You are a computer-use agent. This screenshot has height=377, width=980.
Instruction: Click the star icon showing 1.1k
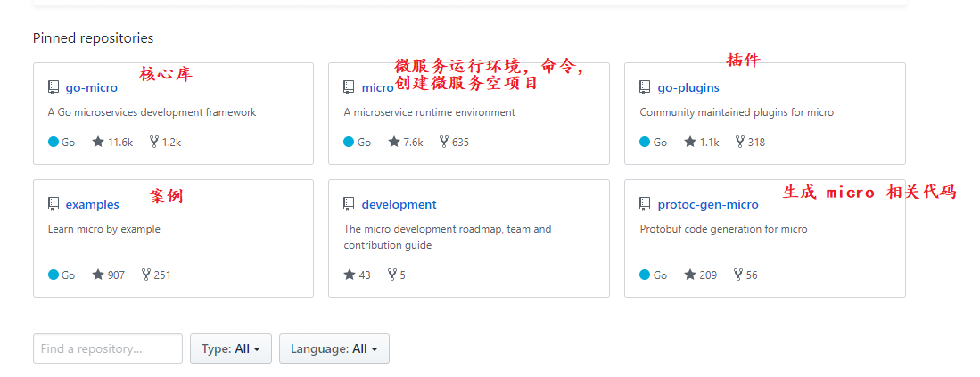click(690, 142)
